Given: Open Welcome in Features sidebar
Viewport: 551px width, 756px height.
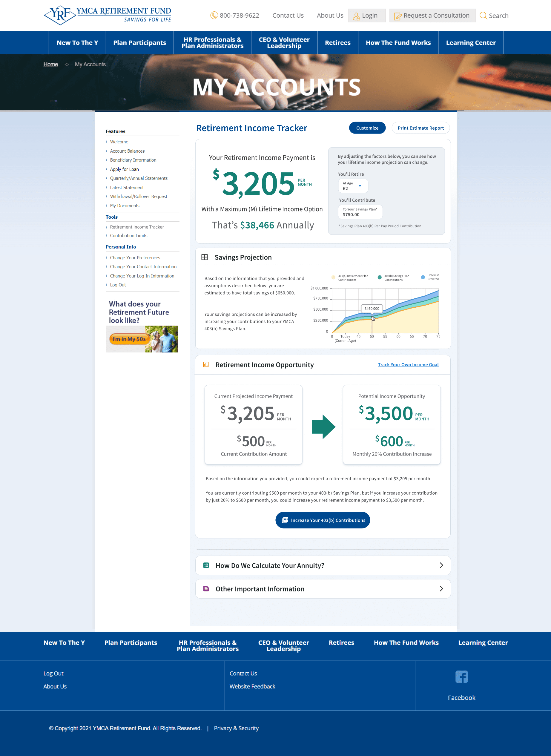Looking at the screenshot, I should pyautogui.click(x=119, y=142).
